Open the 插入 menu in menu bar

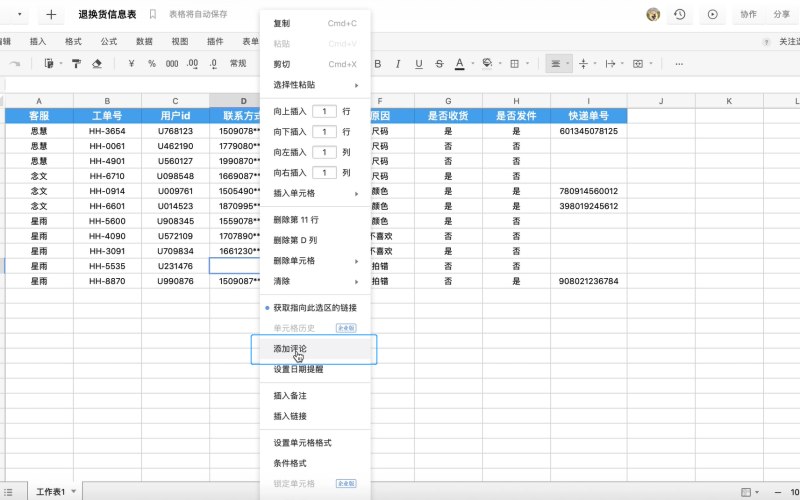(x=38, y=41)
